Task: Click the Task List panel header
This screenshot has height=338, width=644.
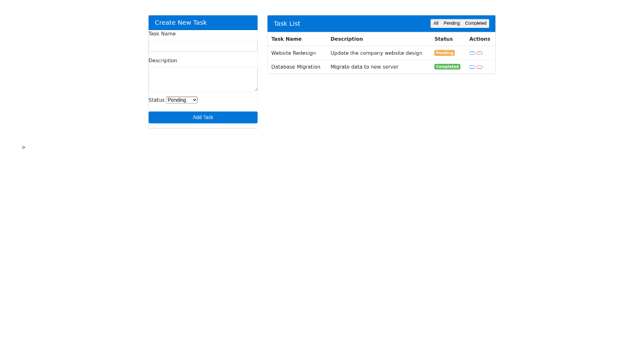Action: pyautogui.click(x=287, y=23)
